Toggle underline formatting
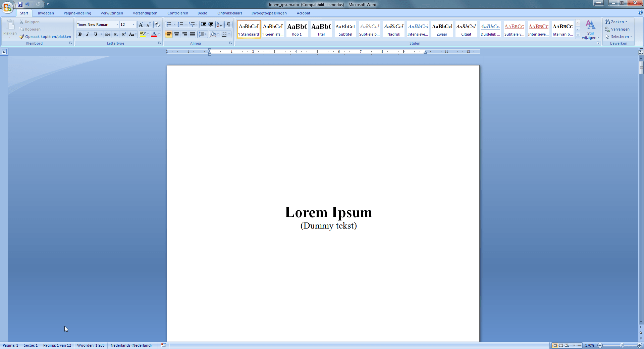This screenshot has width=644, height=349. pos(96,34)
